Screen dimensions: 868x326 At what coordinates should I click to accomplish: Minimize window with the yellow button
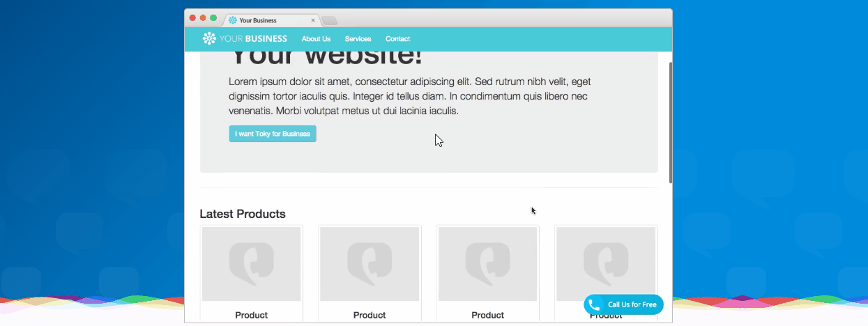click(204, 18)
